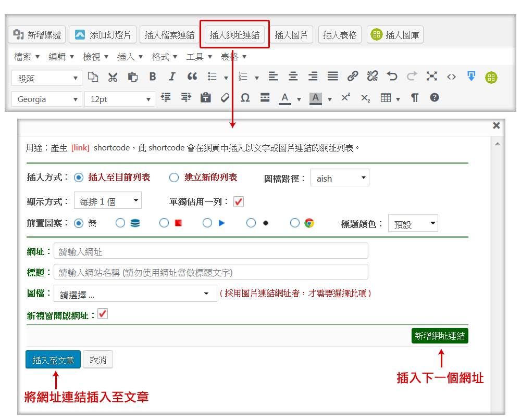Click the 網址 input field

(208, 250)
